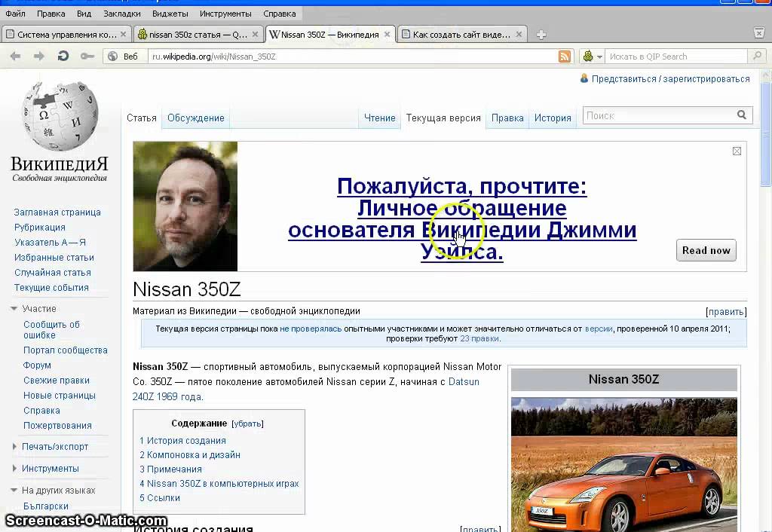The width and height of the screenshot is (772, 532).
Task: Select the История page tab
Action: [x=553, y=118]
